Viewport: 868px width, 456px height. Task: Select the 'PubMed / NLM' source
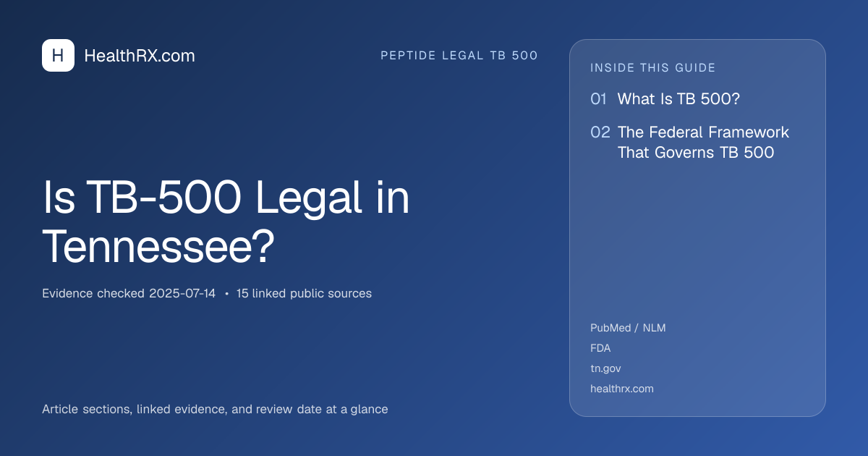click(x=628, y=328)
